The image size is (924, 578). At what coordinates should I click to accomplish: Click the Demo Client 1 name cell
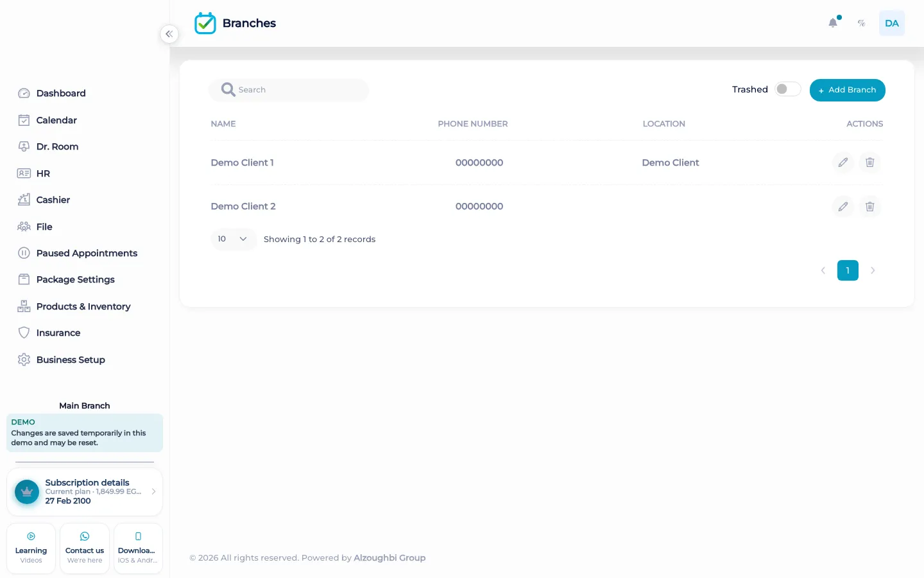point(242,162)
